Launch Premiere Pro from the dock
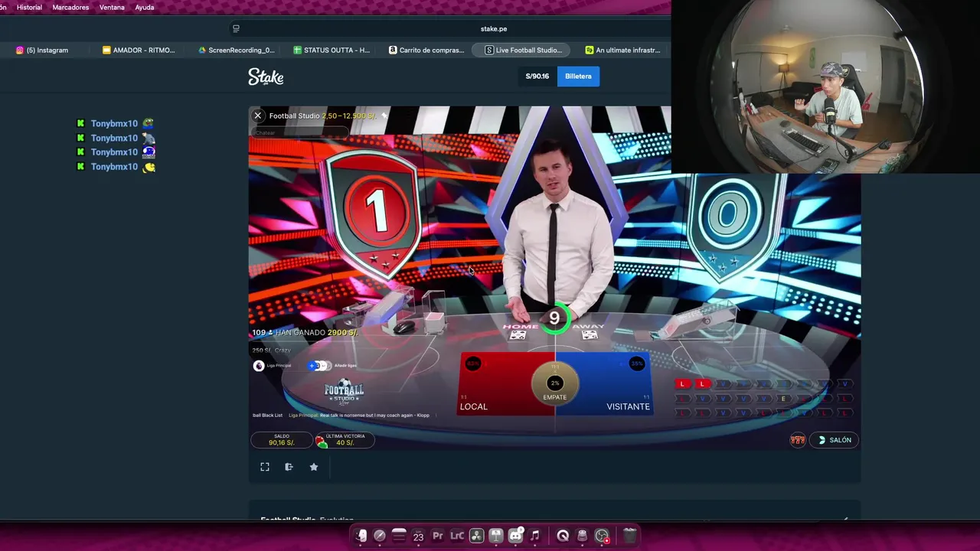The height and width of the screenshot is (551, 980). pyautogui.click(x=437, y=536)
